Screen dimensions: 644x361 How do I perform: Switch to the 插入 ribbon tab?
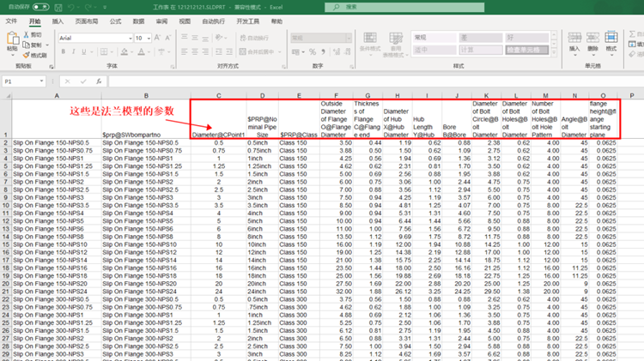(58, 21)
